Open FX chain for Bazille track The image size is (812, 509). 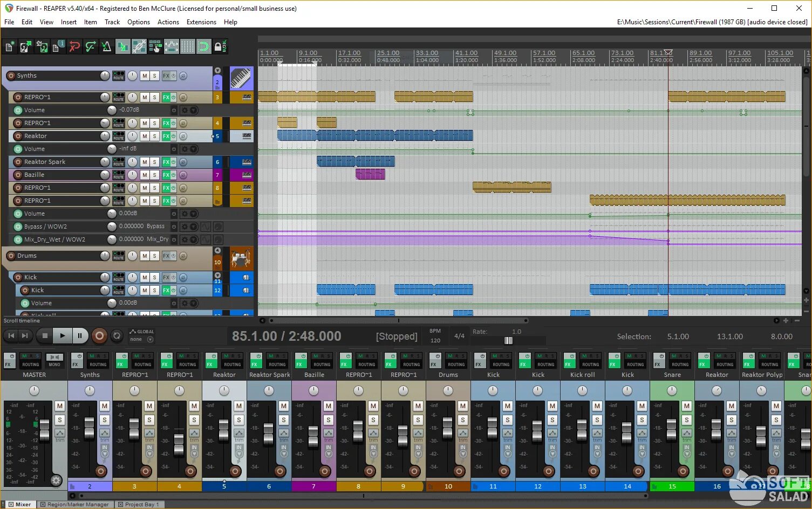point(166,175)
